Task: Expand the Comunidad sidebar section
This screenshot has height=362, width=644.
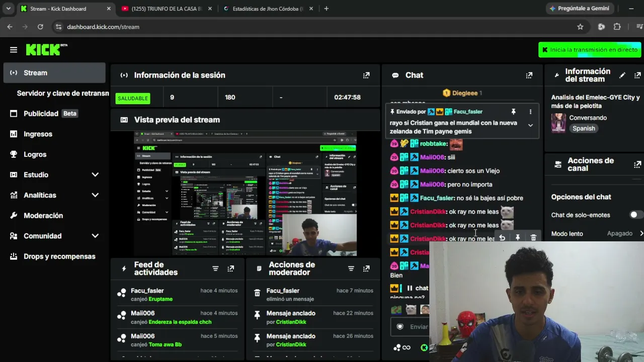Action: pos(95,236)
